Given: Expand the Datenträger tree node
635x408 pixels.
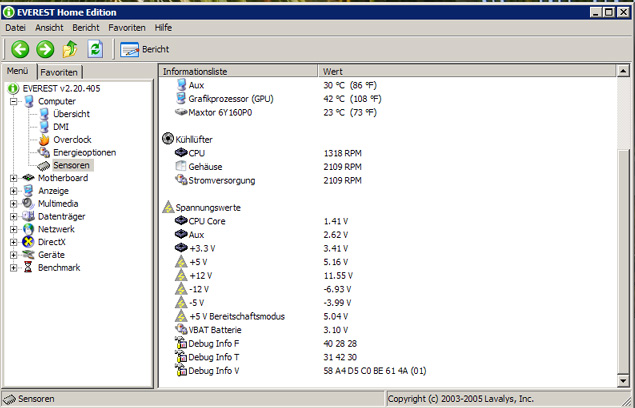Looking at the screenshot, I should point(14,216).
